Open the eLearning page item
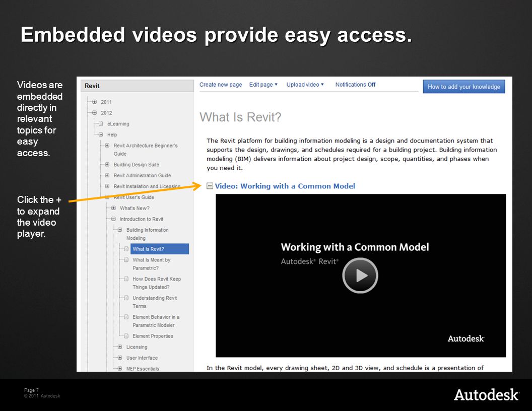The image size is (532, 411). [118, 124]
